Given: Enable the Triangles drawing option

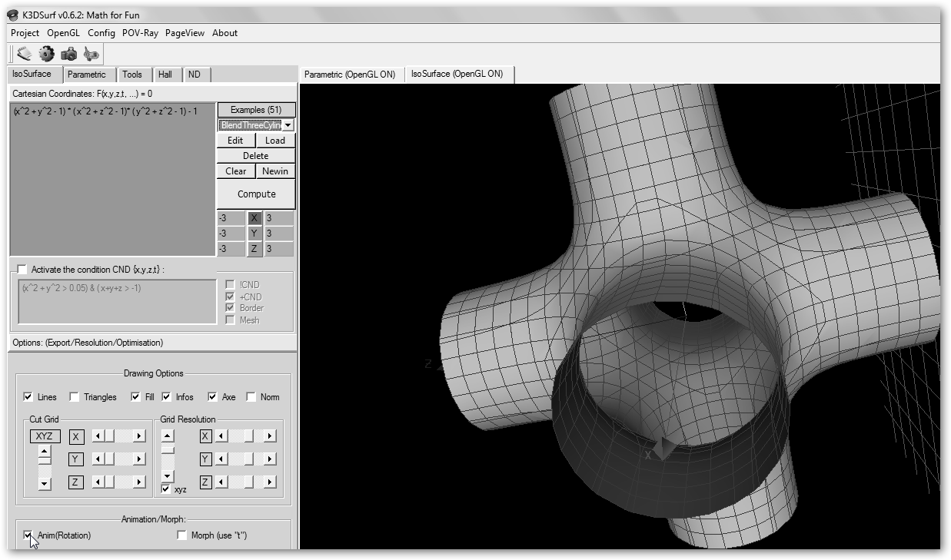Looking at the screenshot, I should [x=75, y=397].
